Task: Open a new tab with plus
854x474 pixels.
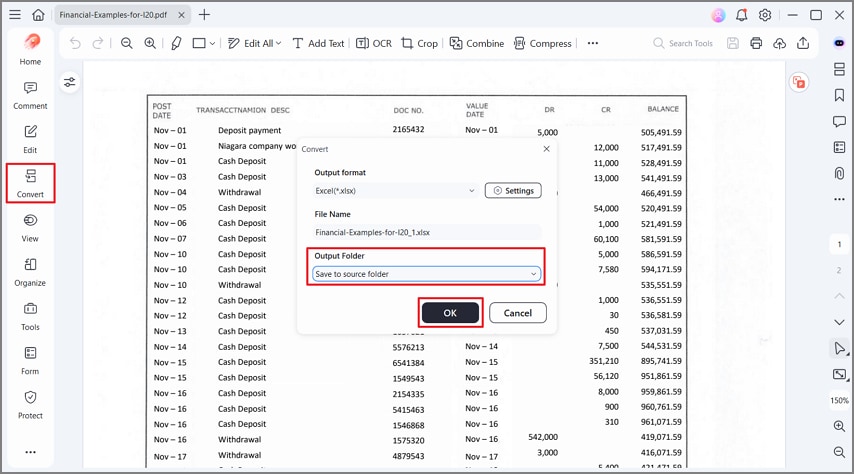Action: [204, 15]
